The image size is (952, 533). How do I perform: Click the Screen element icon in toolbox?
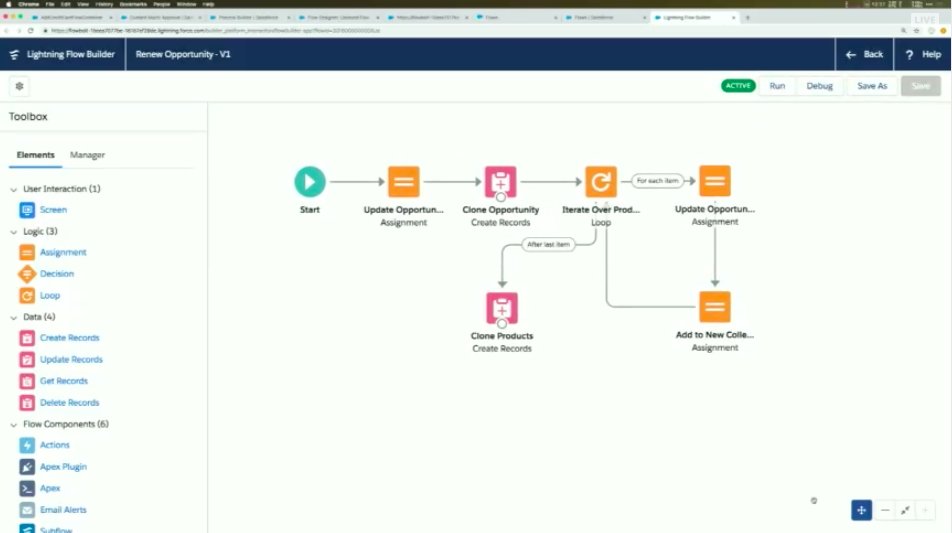coord(27,210)
